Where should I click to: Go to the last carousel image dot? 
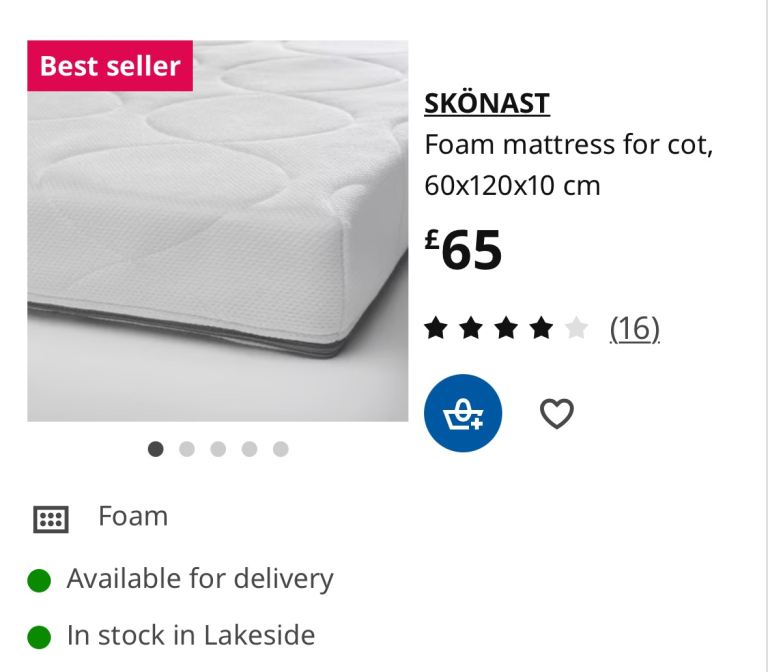click(280, 449)
